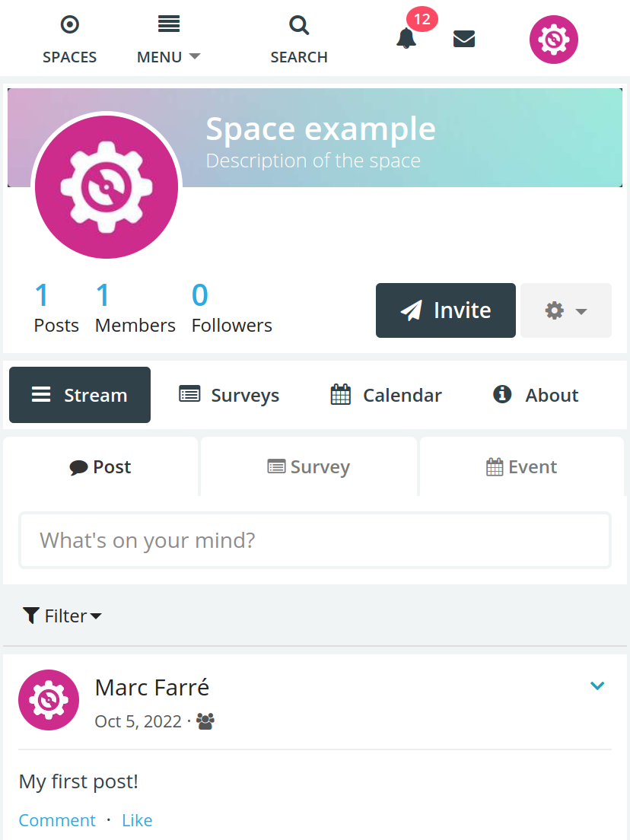Click the notification bell icon
Image resolution: width=630 pixels, height=840 pixels.
coord(406,39)
